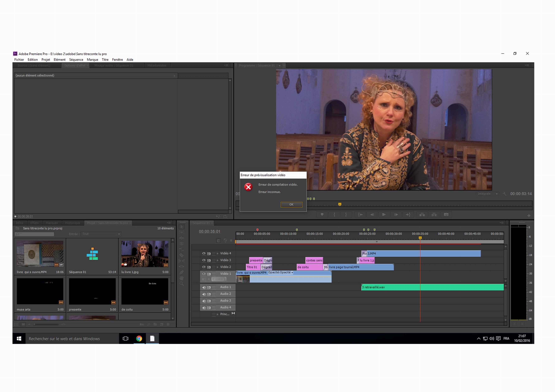Switch to the Effets tab
Viewport: 555px width, 392px height.
coord(34,223)
